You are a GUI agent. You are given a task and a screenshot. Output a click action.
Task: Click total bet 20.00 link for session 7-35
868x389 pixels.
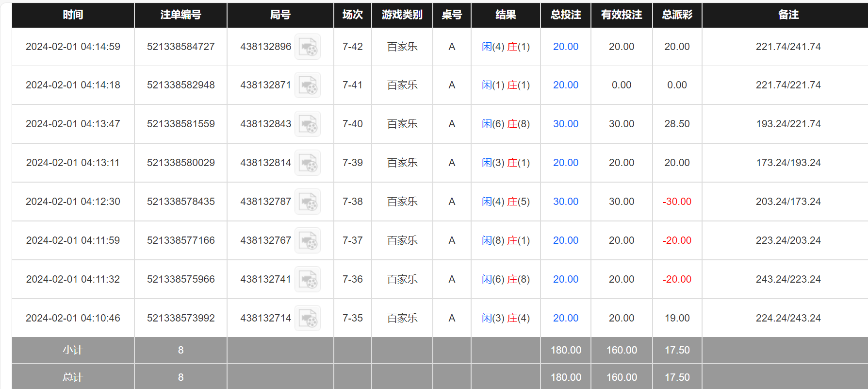pyautogui.click(x=566, y=318)
